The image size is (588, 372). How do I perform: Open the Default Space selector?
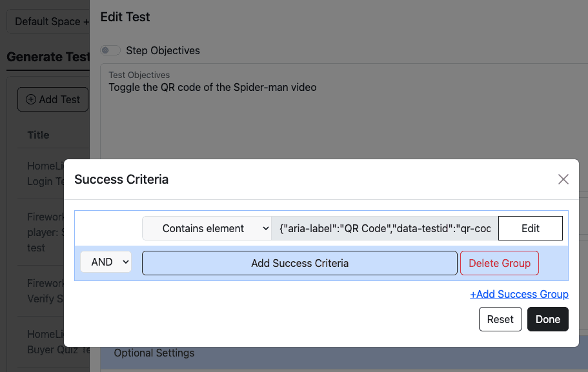(x=48, y=21)
